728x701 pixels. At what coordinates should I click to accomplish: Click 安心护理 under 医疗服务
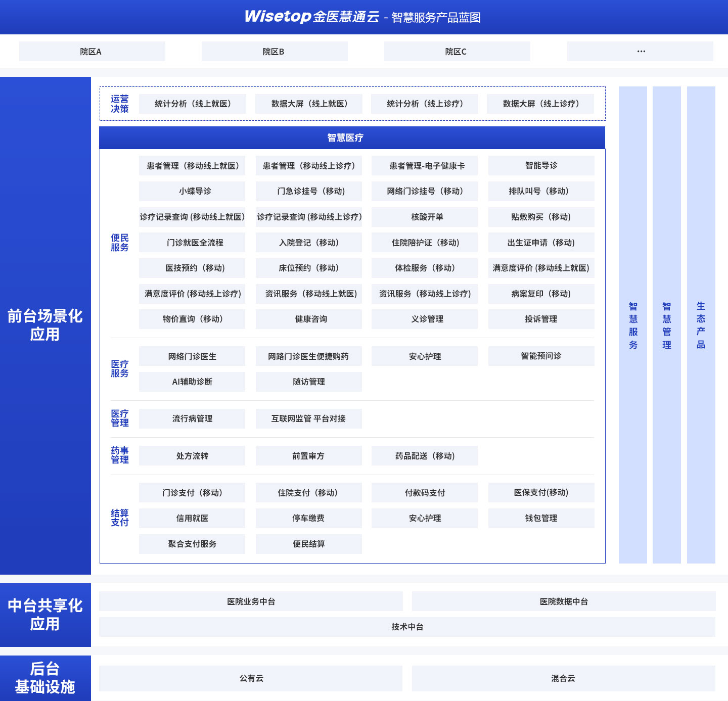(425, 356)
